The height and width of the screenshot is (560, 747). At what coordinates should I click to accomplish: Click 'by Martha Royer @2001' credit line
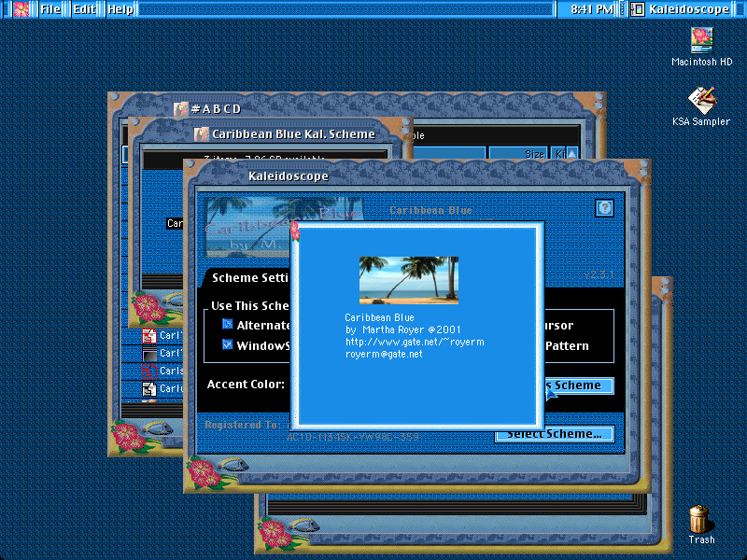point(402,329)
